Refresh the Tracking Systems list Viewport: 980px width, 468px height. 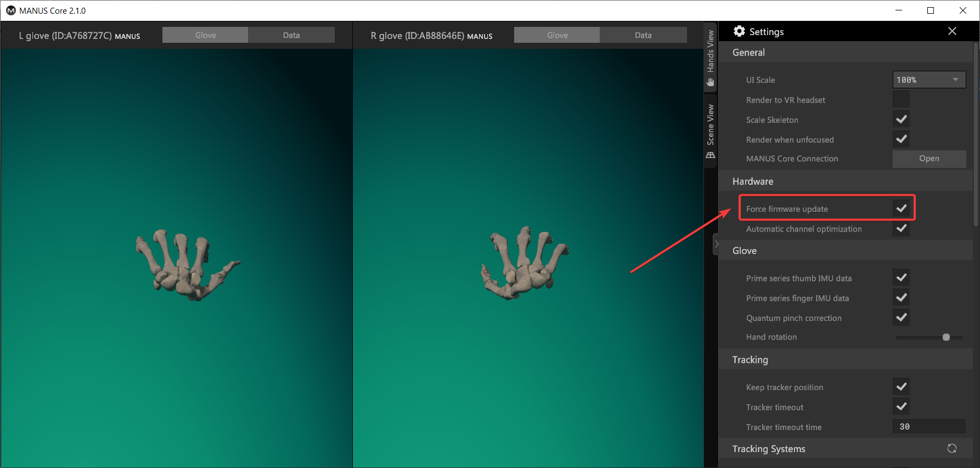951,449
